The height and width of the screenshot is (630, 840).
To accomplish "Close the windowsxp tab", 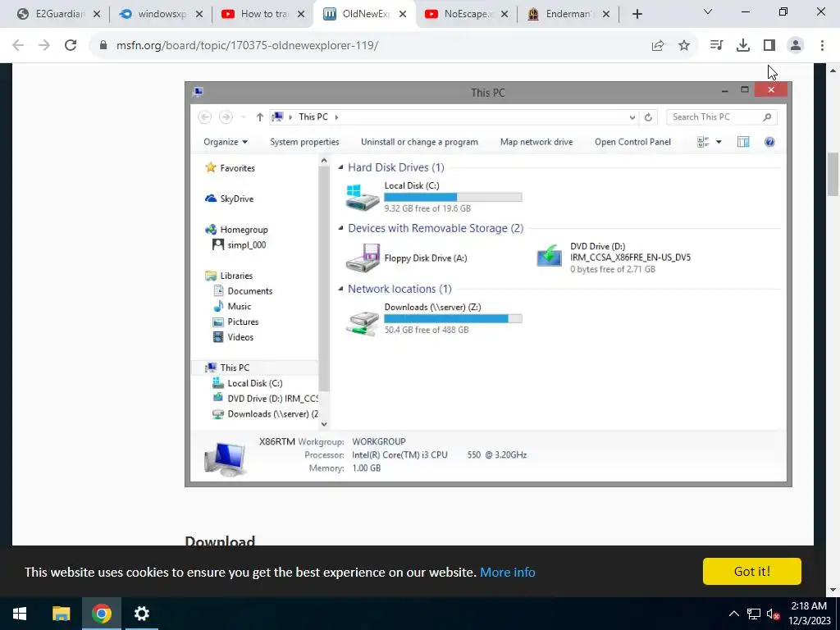I will pyautogui.click(x=199, y=15).
